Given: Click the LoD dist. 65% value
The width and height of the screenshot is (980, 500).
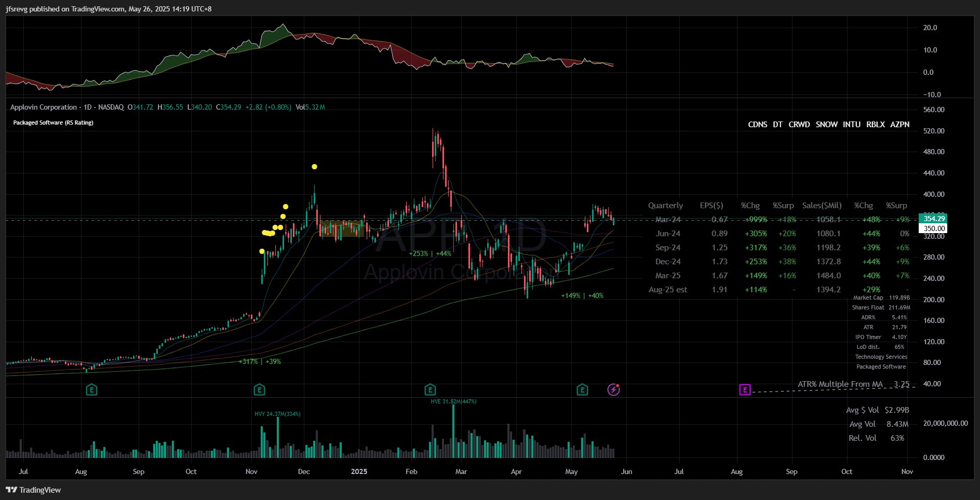Looking at the screenshot, I should [x=900, y=347].
